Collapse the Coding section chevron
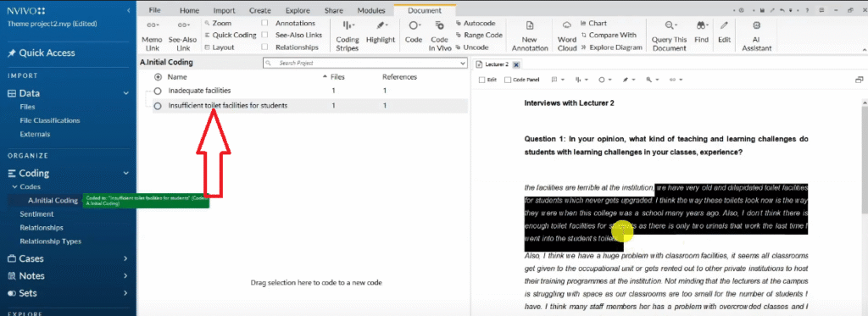 point(125,173)
